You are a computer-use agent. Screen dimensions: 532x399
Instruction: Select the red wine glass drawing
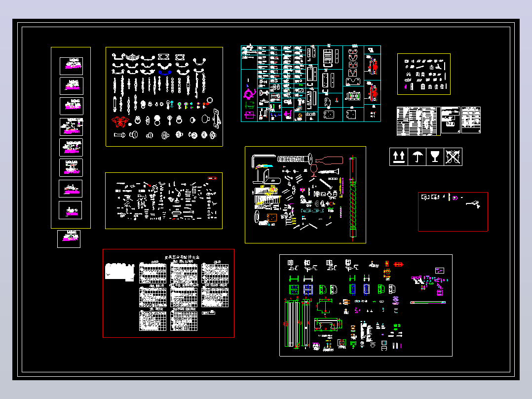coord(314,171)
